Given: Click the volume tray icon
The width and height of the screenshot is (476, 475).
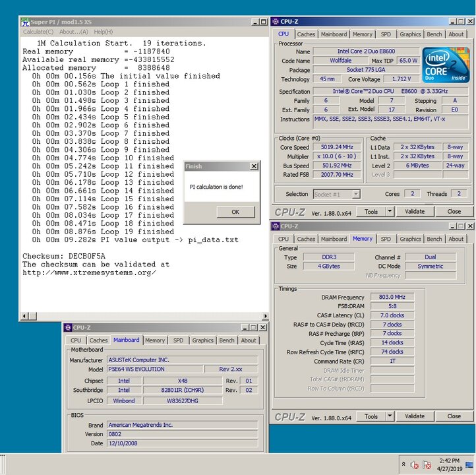Looking at the screenshot, I should pos(415,464).
